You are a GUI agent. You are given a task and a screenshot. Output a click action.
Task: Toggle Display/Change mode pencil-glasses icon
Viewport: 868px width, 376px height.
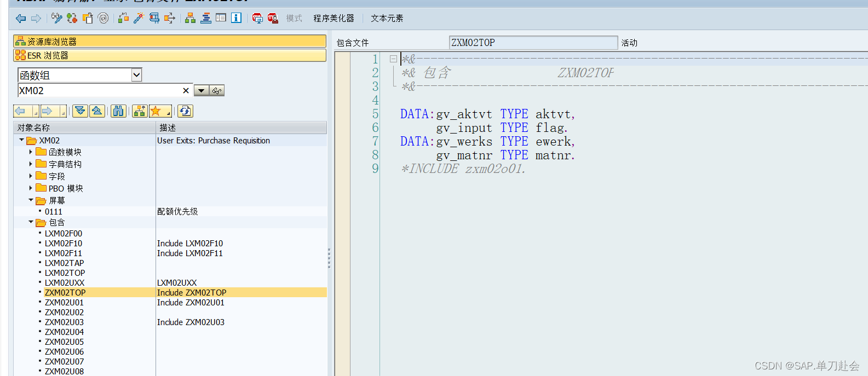coord(56,18)
